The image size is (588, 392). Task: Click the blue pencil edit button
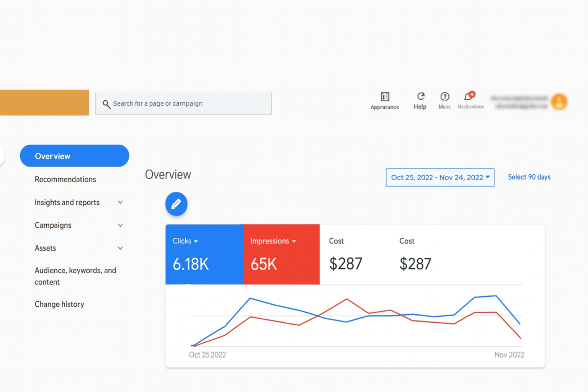(176, 204)
